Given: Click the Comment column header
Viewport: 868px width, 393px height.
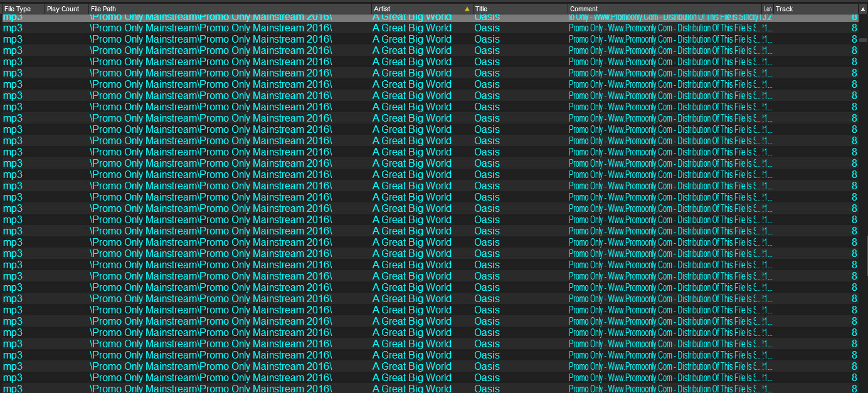Looking at the screenshot, I should point(665,9).
